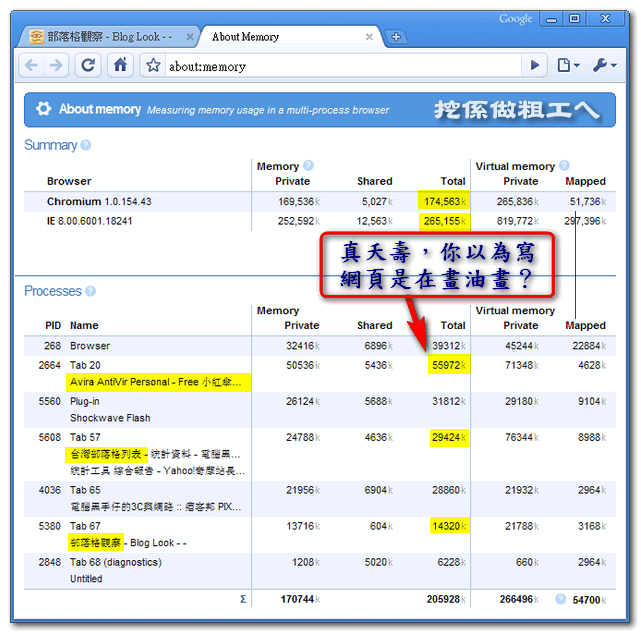Click the highlighted 29424k total
This screenshot has height=634, width=641.
[449, 437]
